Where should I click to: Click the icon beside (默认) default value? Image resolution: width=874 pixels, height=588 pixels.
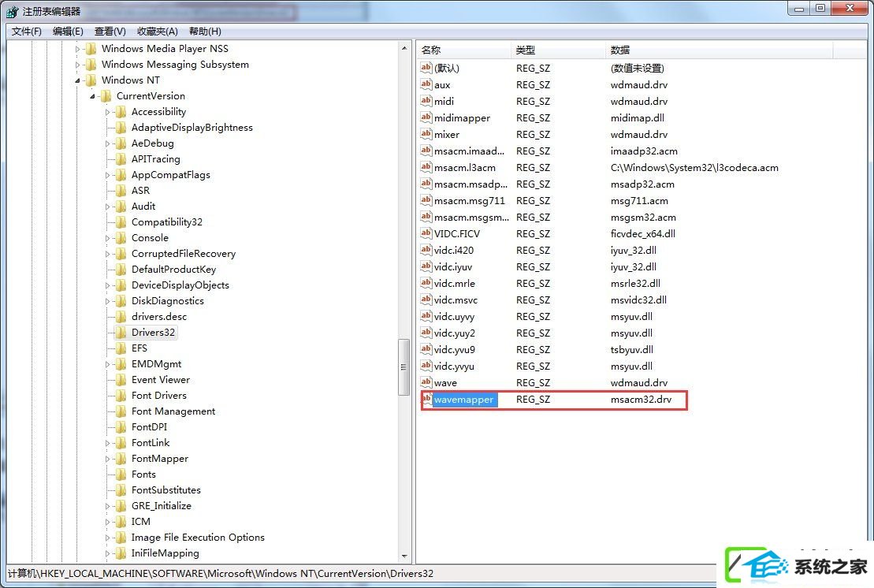pyautogui.click(x=426, y=68)
